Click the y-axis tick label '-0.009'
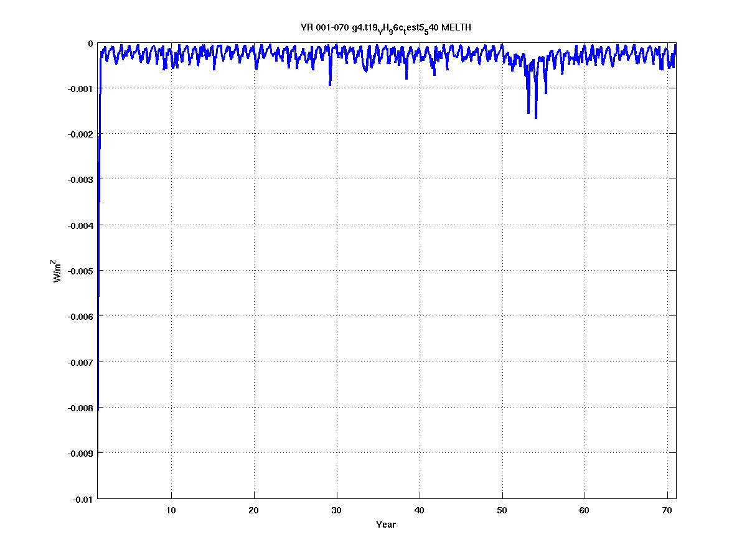 pyautogui.click(x=81, y=454)
